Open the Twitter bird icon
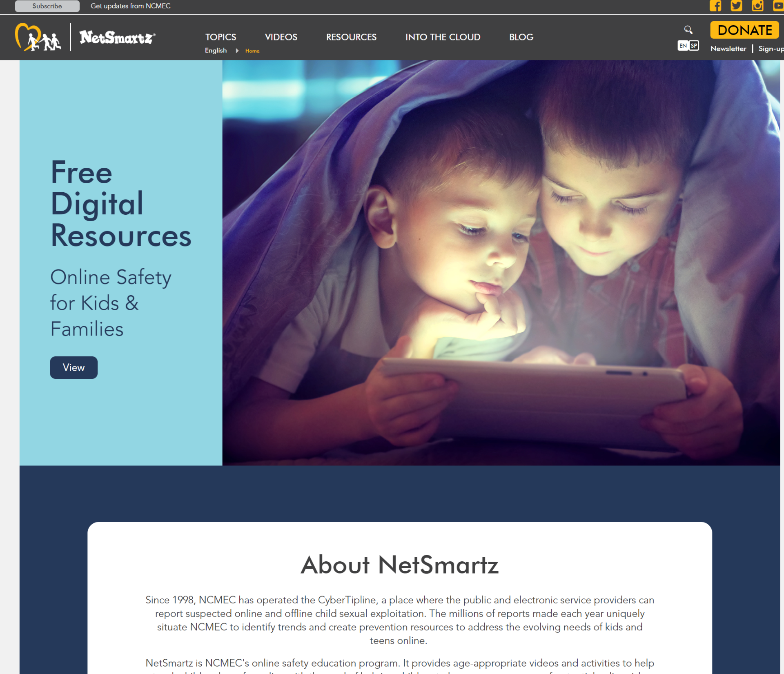 click(736, 6)
